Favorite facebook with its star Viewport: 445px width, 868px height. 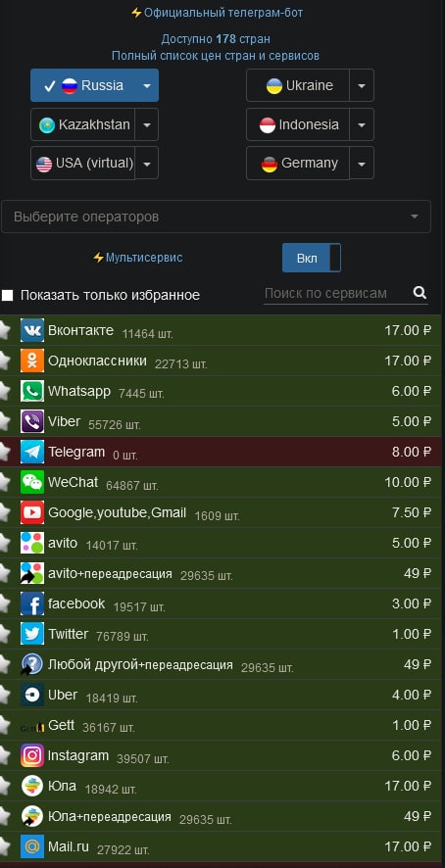click(5, 603)
